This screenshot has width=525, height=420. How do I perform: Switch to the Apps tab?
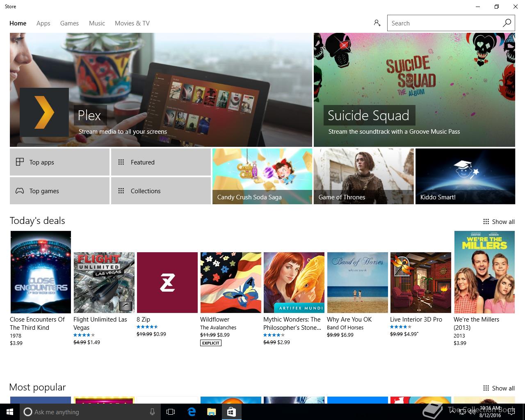43,23
